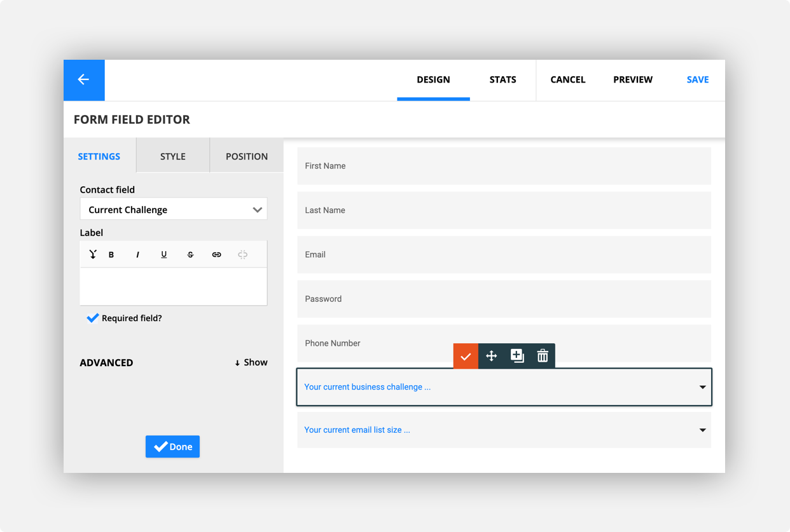The height and width of the screenshot is (532, 790).
Task: Select the move field icon
Action: (x=491, y=356)
